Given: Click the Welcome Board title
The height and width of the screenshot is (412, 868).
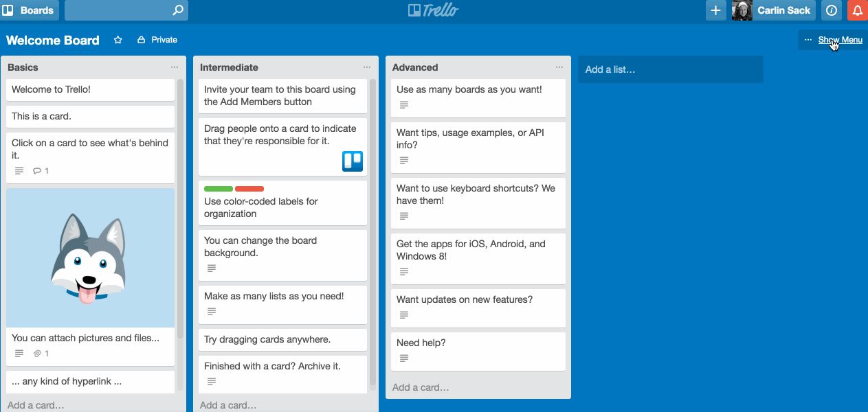Looking at the screenshot, I should point(53,40).
